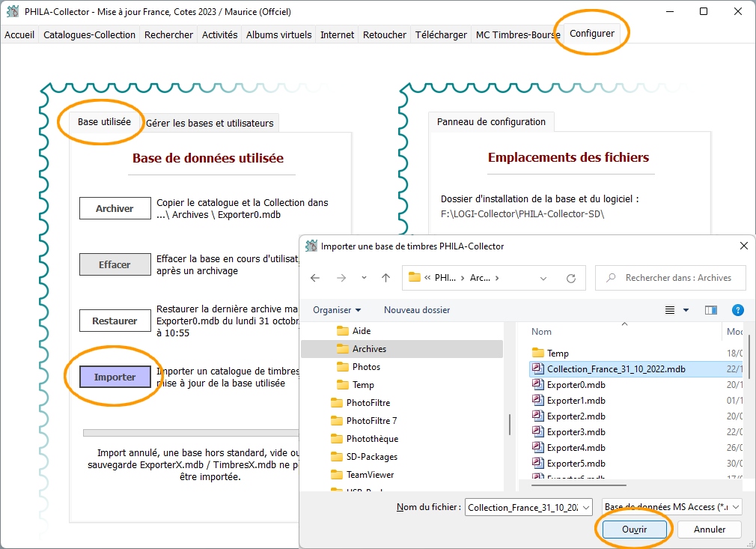Close the Importer une base dialog
Screen dimensions: 756x549
[743, 246]
